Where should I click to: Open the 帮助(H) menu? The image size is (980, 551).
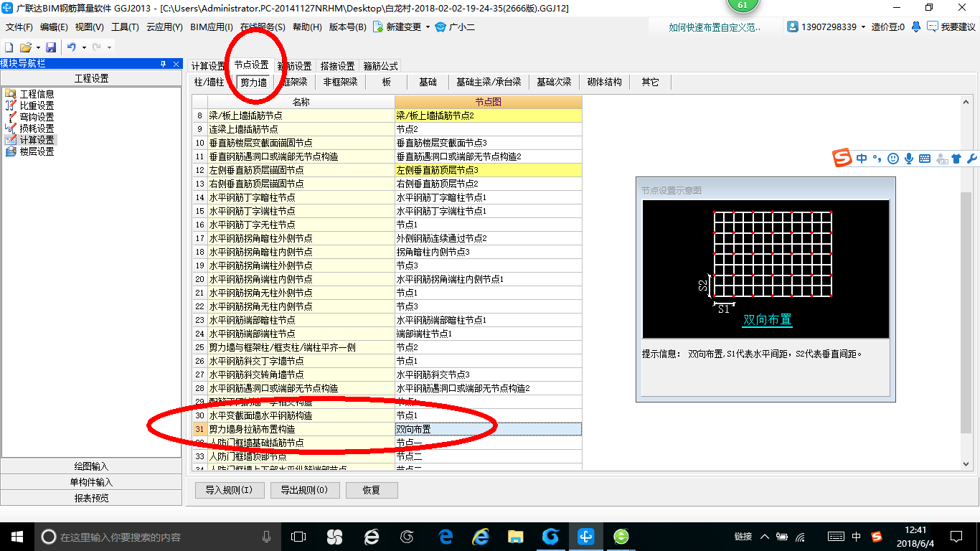(x=307, y=27)
